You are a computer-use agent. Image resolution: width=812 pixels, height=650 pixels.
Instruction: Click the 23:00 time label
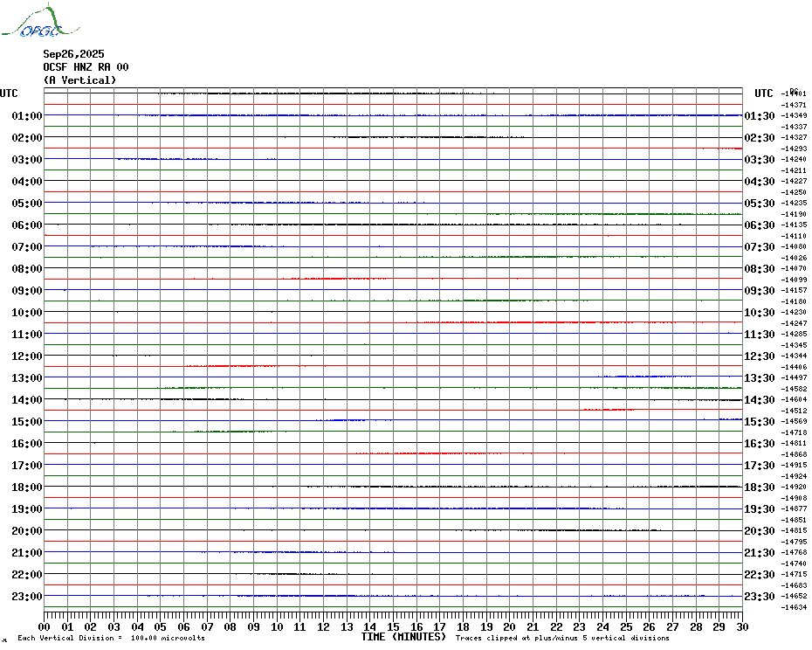pos(27,596)
